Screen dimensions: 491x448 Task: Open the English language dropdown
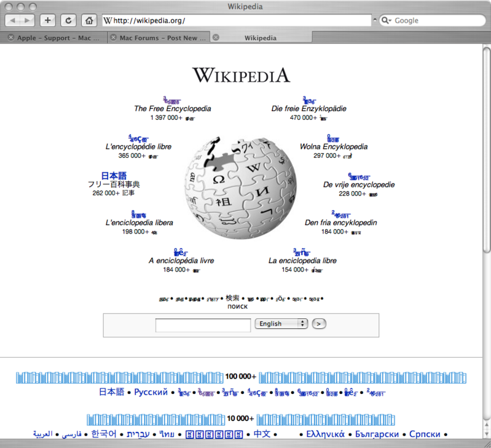pos(281,323)
